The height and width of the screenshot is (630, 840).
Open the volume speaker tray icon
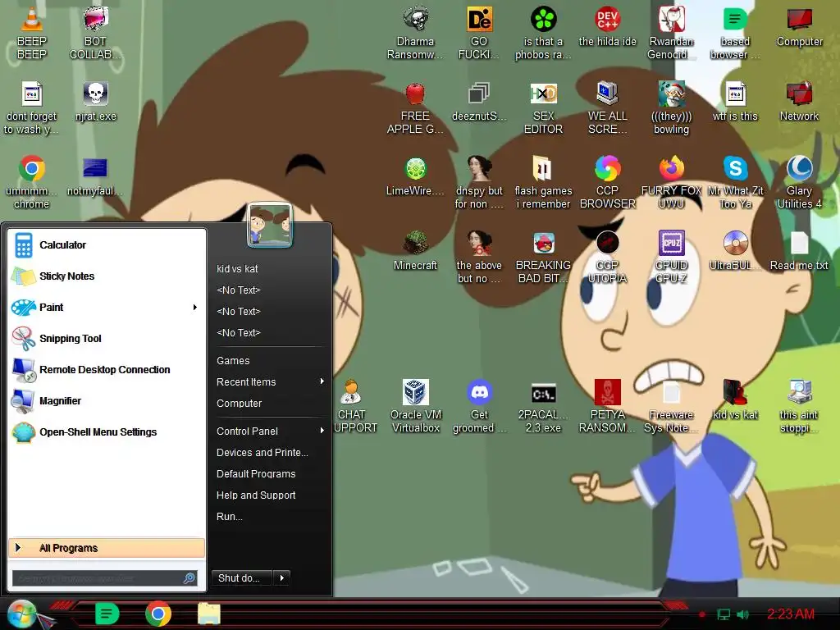tap(743, 614)
